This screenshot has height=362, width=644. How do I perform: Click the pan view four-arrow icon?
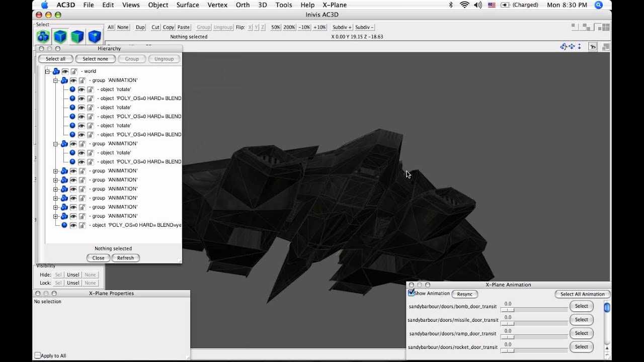(x=572, y=47)
